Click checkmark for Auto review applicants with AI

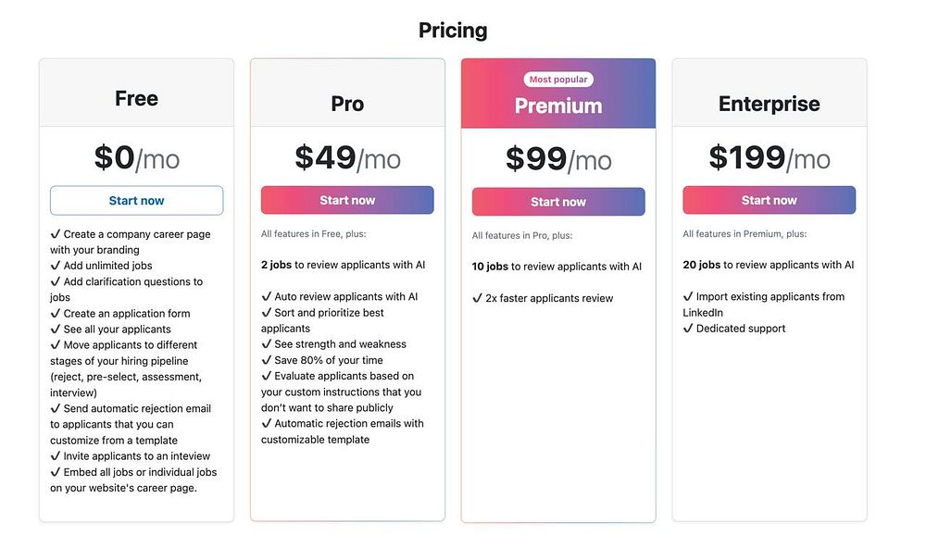[267, 297]
